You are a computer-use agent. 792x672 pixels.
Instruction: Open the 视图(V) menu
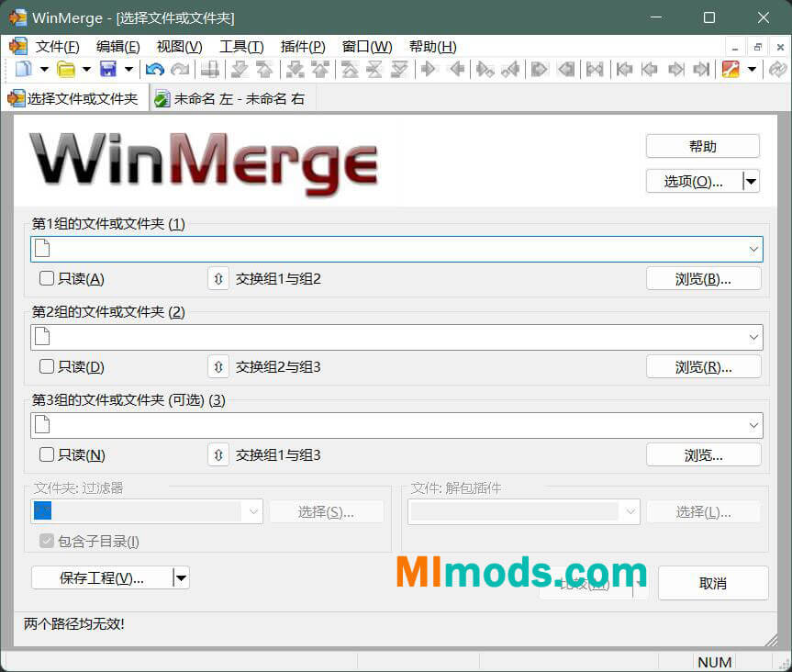(179, 47)
